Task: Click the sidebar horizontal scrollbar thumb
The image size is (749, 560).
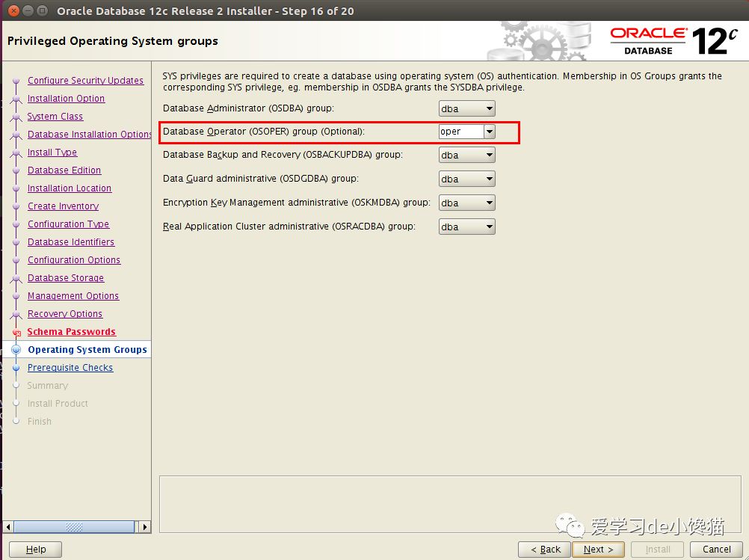Action: (x=74, y=527)
